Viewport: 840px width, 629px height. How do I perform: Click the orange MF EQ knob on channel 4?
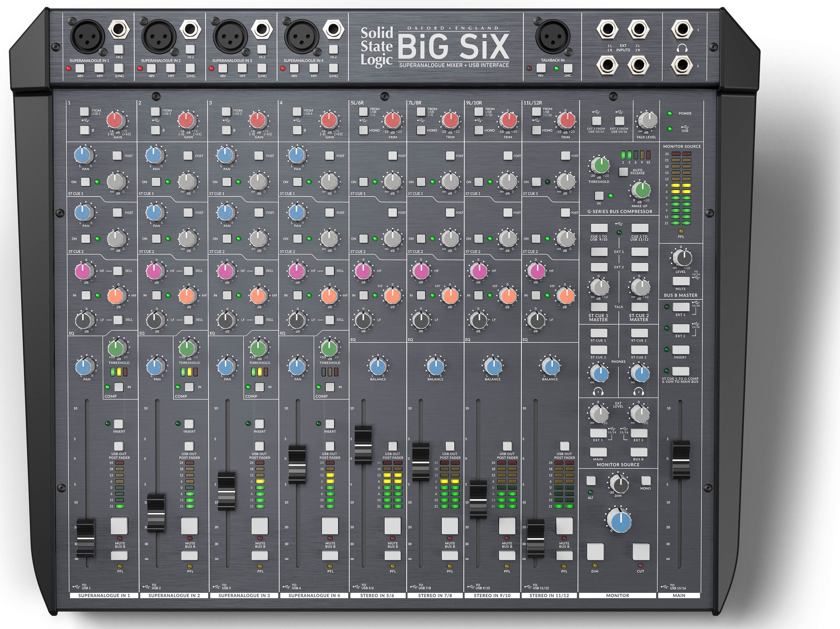click(329, 296)
